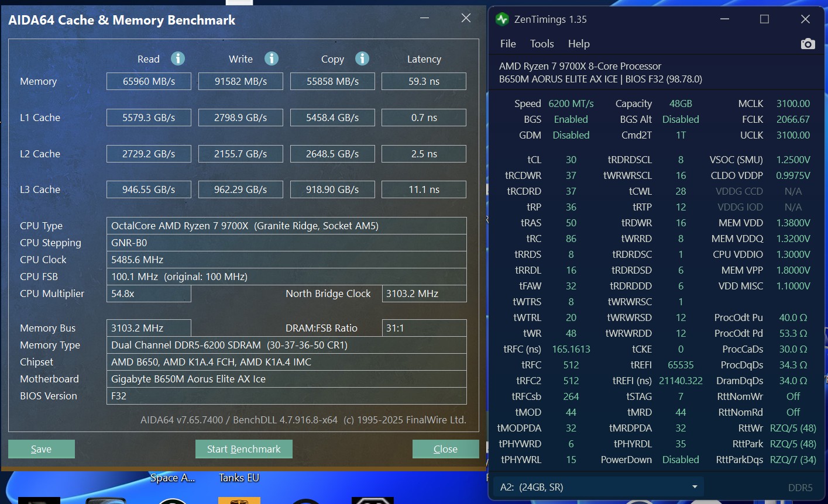Click the Memory Read value 65960 MB/s
Image resolution: width=828 pixels, height=504 pixels.
pyautogui.click(x=149, y=81)
